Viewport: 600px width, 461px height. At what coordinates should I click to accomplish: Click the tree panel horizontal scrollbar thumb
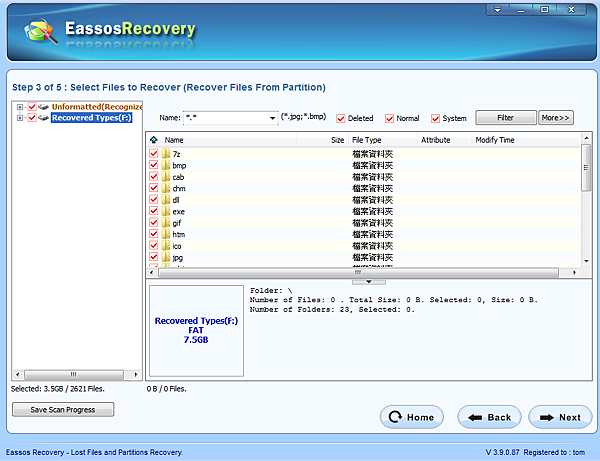coord(73,374)
